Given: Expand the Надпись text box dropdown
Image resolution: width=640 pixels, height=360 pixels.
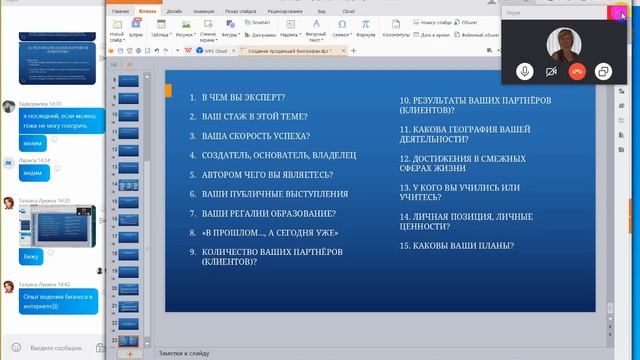Looking at the screenshot, I should [290, 35].
